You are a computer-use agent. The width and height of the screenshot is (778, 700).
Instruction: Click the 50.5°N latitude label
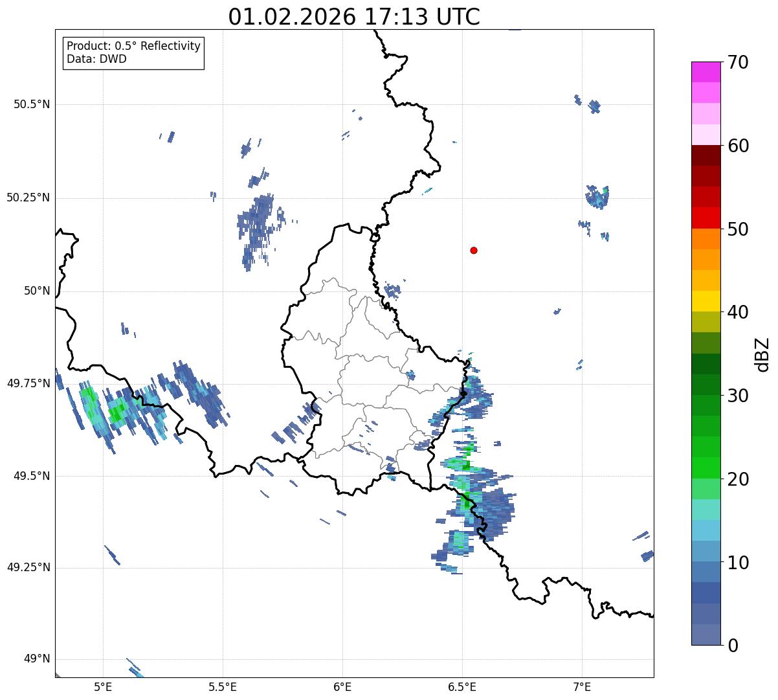(x=32, y=104)
